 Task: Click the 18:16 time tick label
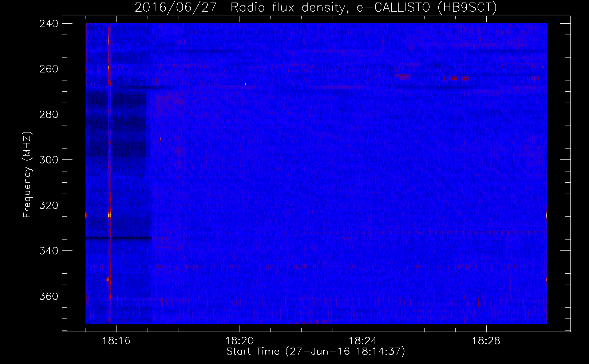pos(116,341)
